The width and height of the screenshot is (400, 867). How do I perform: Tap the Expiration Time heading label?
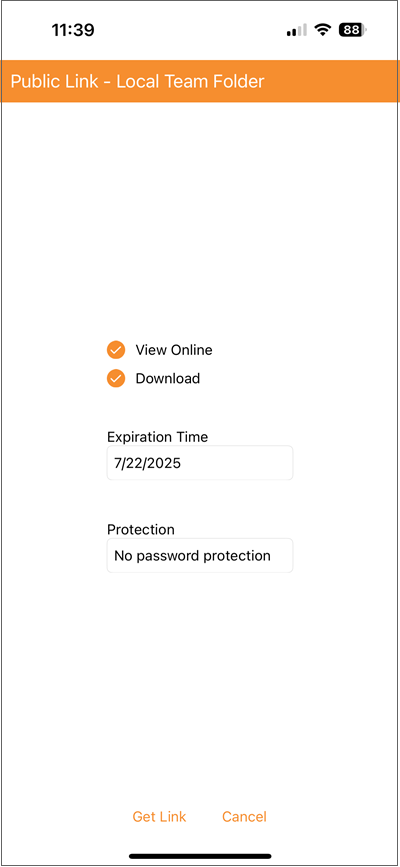coord(157,437)
